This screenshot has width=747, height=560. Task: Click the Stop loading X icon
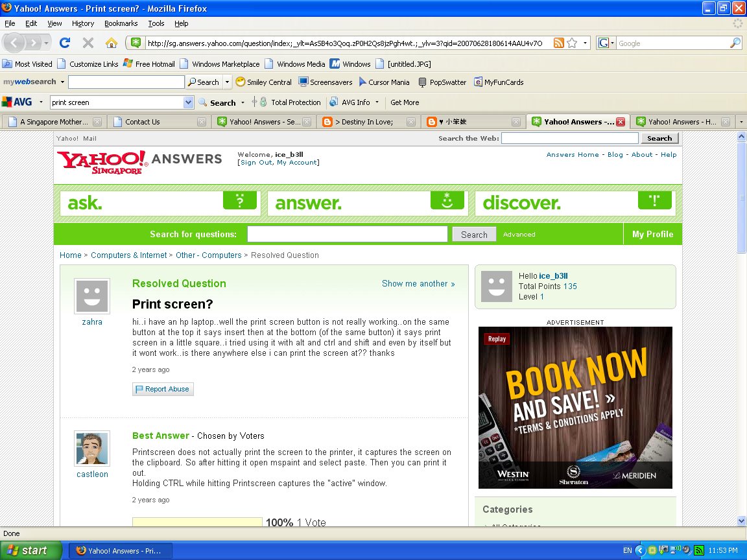[88, 43]
